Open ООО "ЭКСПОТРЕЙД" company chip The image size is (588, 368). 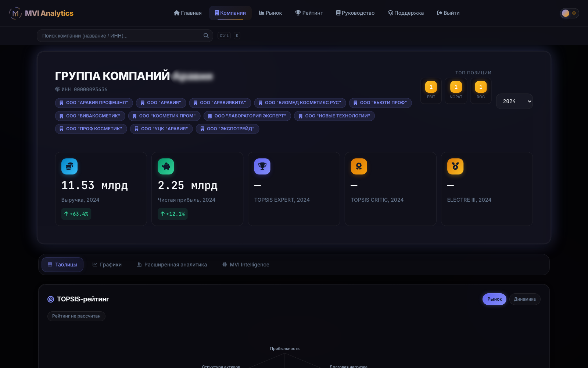pos(227,129)
